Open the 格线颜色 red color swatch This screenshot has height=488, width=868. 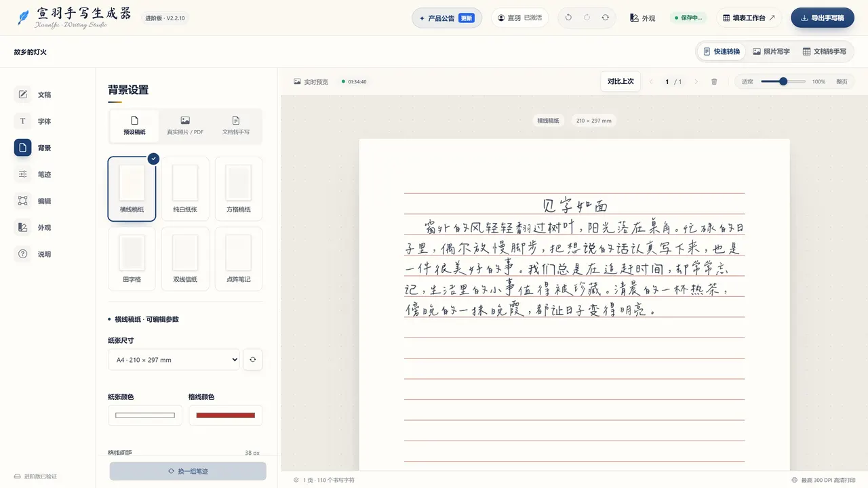pyautogui.click(x=226, y=415)
